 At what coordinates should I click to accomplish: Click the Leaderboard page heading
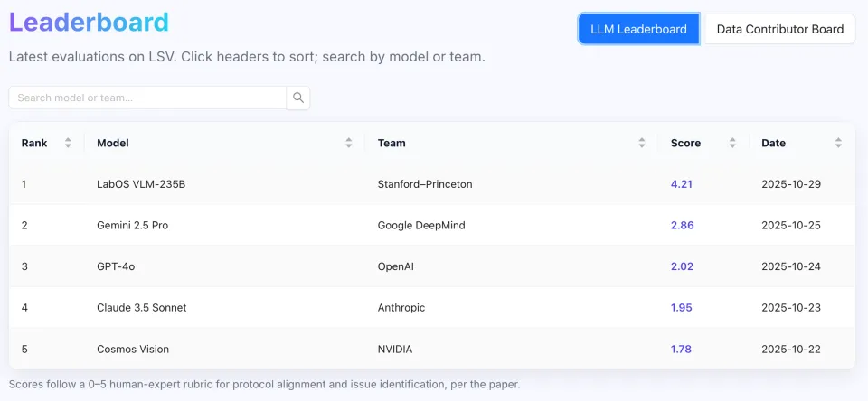(89, 23)
